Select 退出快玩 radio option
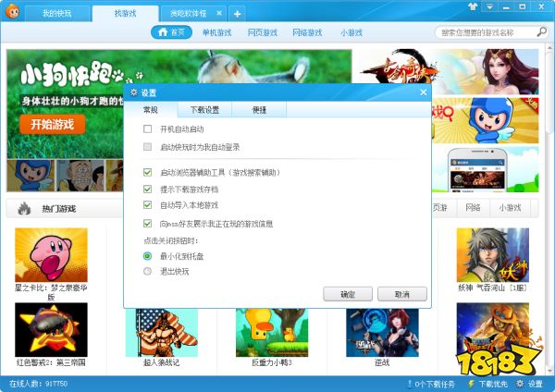 (148, 271)
